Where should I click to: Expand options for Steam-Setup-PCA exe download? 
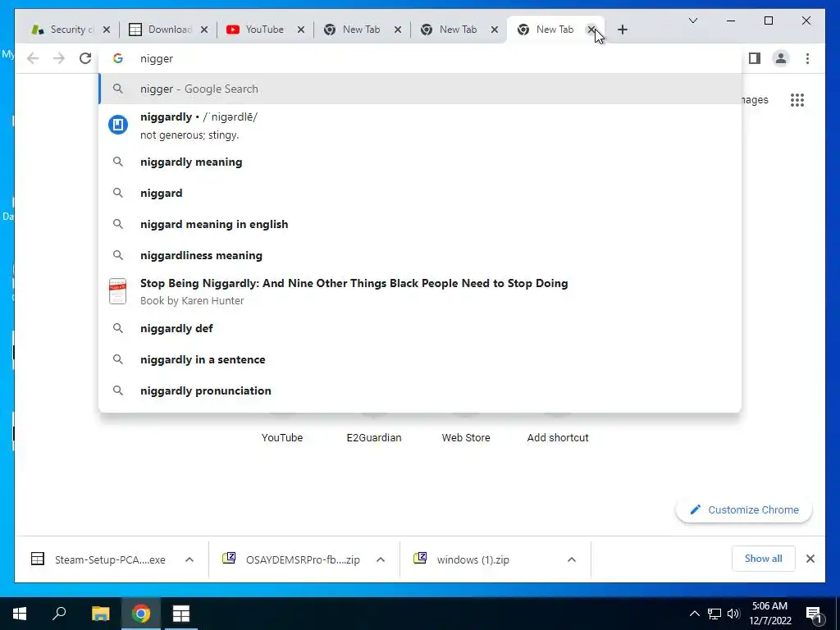pos(189,559)
